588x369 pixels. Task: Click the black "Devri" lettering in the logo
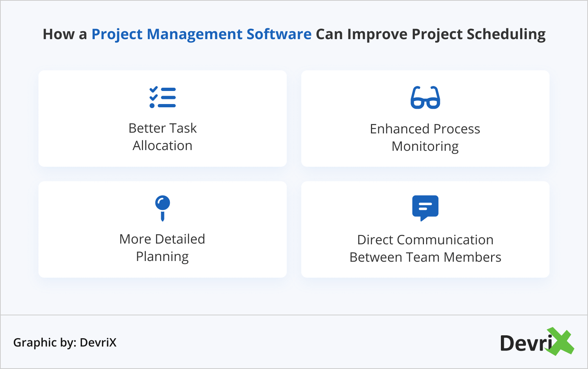(525, 343)
